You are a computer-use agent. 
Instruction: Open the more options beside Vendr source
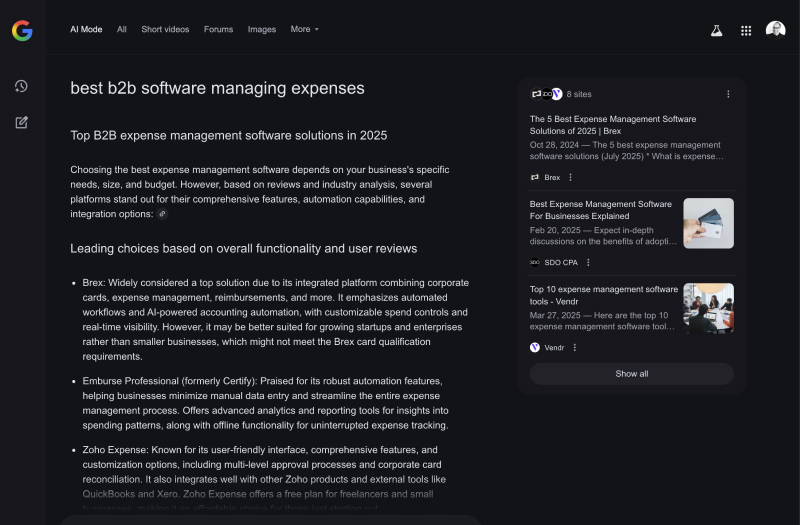coord(574,347)
